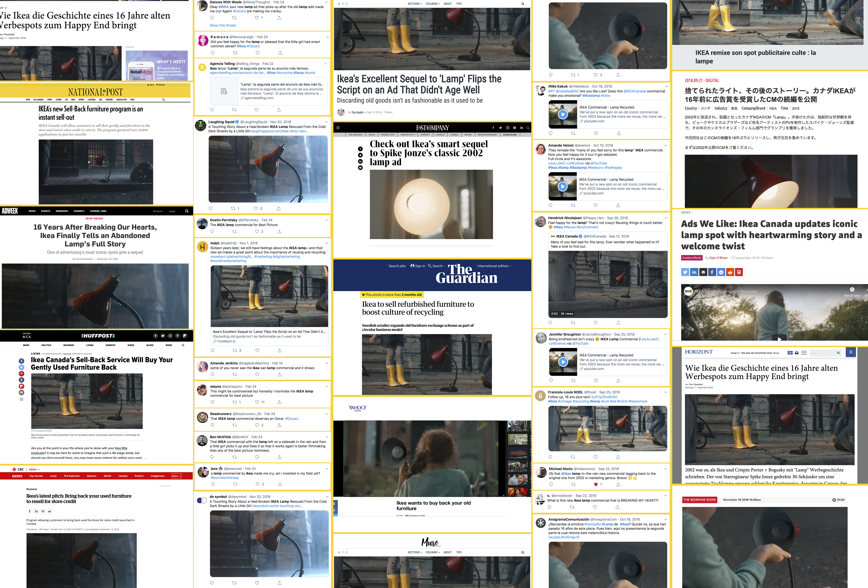Share The Drum article via the Reddit icon
This screenshot has height=588, width=868.
(x=730, y=272)
